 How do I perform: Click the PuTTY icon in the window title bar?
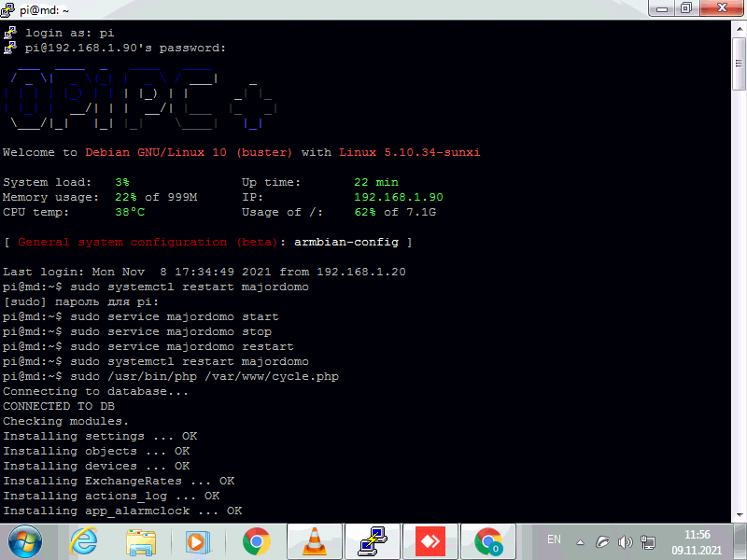[x=8, y=8]
